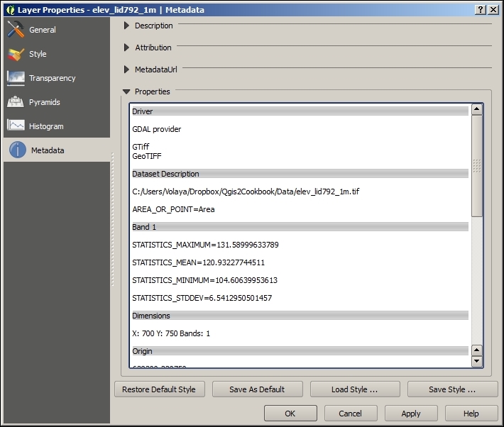Click the scroll-down arrow of properties list

[476, 362]
